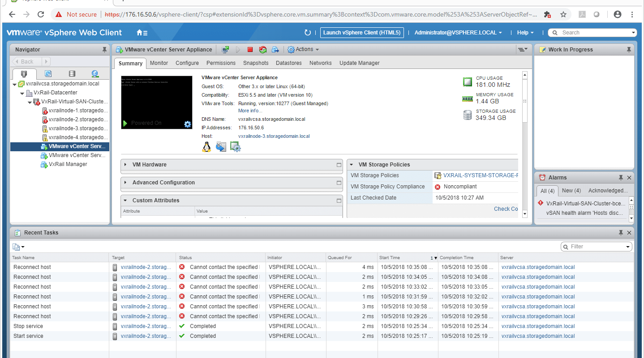
Task: Collapse the Custom Attributes section
Action: [126, 200]
